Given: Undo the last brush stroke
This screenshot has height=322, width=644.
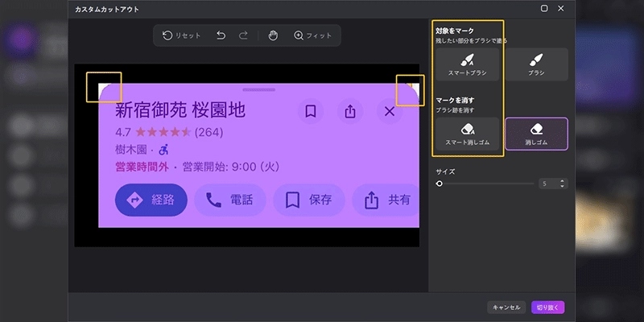Looking at the screenshot, I should tap(221, 35).
